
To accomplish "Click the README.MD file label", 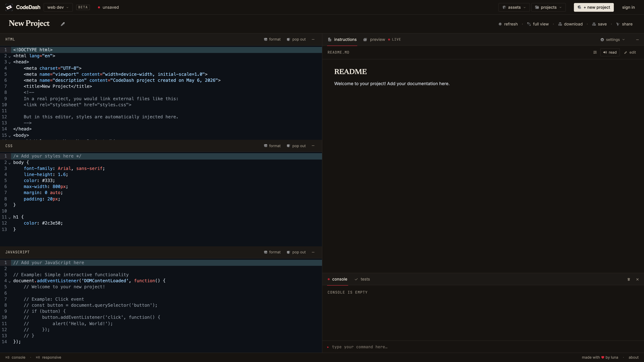I will pos(338,52).
